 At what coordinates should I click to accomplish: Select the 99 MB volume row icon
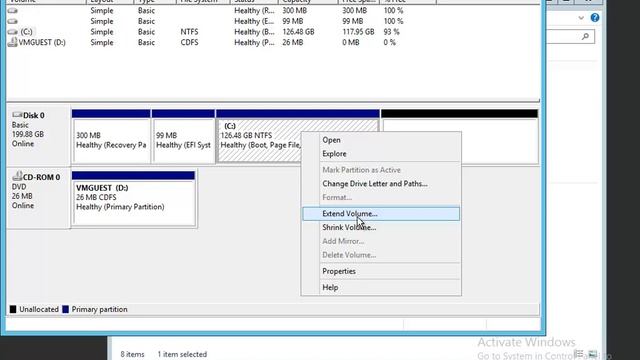coord(13,21)
